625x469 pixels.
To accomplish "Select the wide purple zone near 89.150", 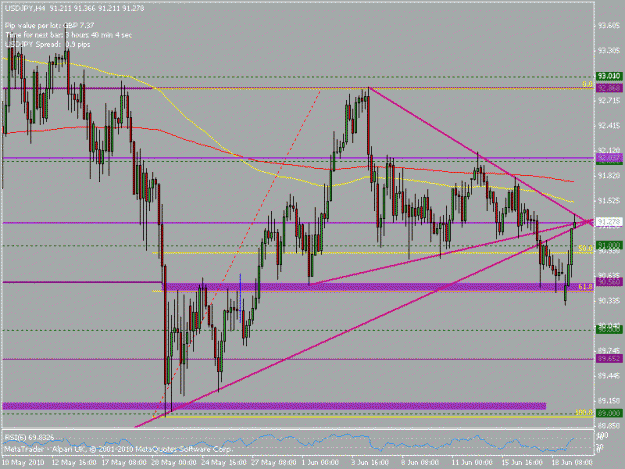I will click(x=274, y=406).
